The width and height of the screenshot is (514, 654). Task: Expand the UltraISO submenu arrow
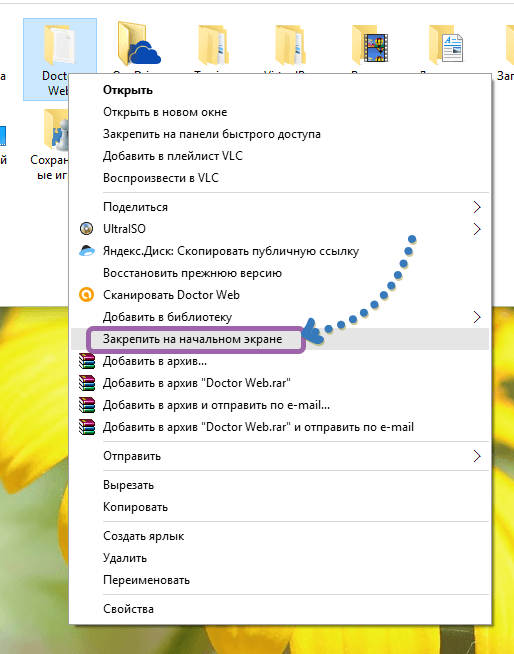[x=477, y=229]
